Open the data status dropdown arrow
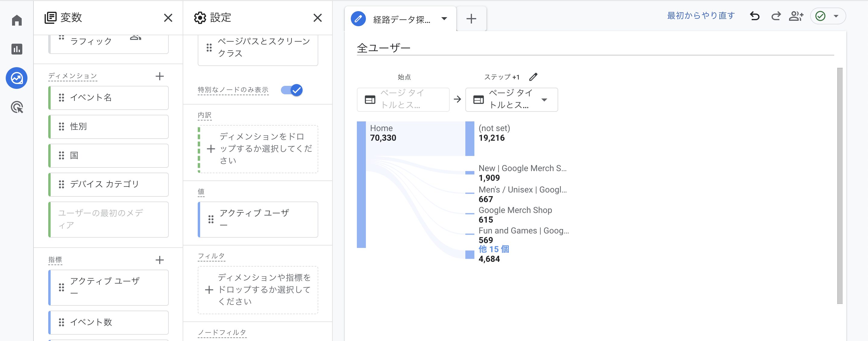The image size is (868, 341). click(x=836, y=16)
